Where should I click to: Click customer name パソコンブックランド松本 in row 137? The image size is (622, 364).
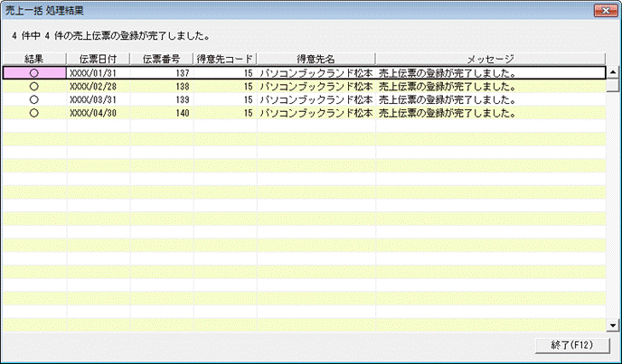(x=316, y=73)
